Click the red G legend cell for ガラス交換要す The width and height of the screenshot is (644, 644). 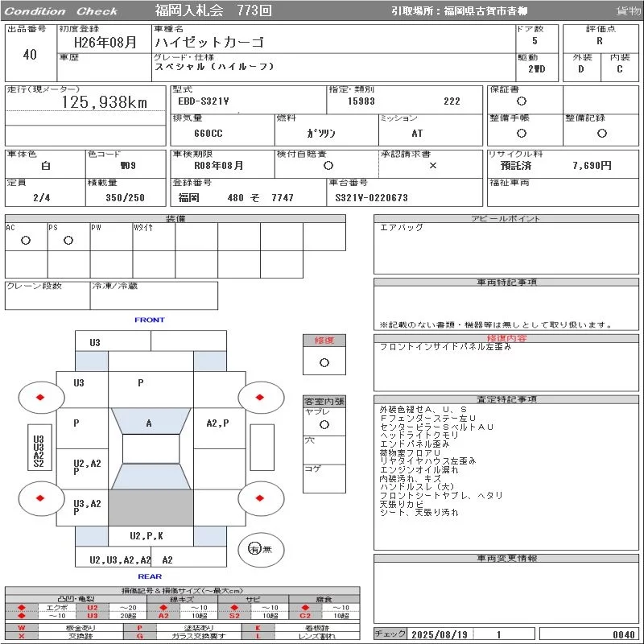pyautogui.click(x=139, y=636)
